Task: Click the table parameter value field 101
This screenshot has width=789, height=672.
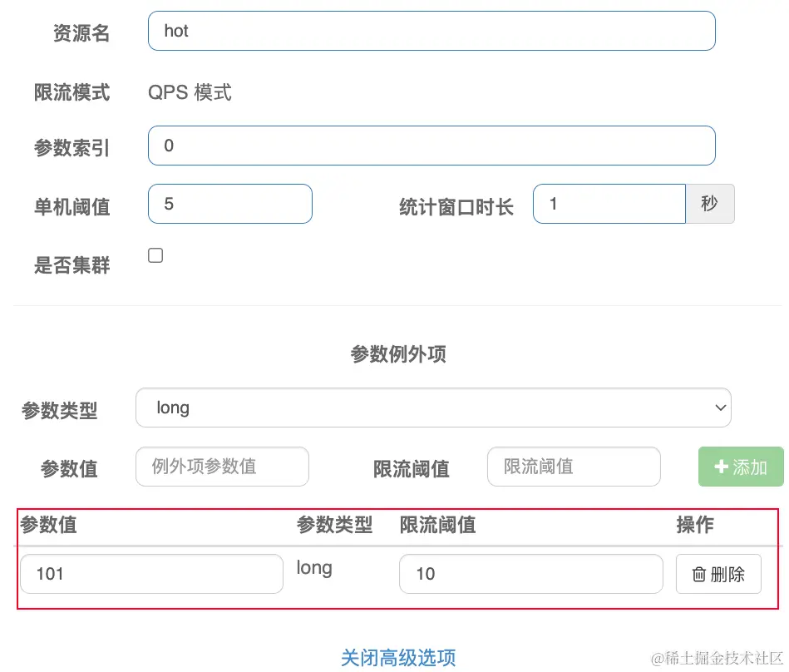Action: pos(151,574)
